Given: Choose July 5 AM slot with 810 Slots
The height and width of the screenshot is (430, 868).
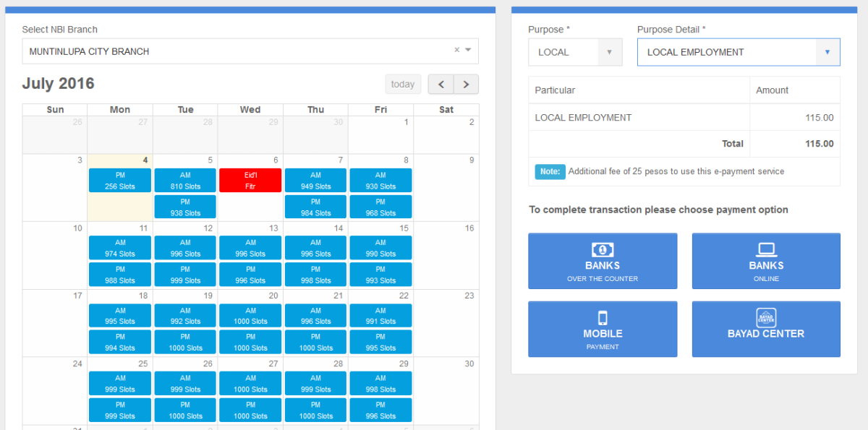Looking at the screenshot, I should point(185,181).
